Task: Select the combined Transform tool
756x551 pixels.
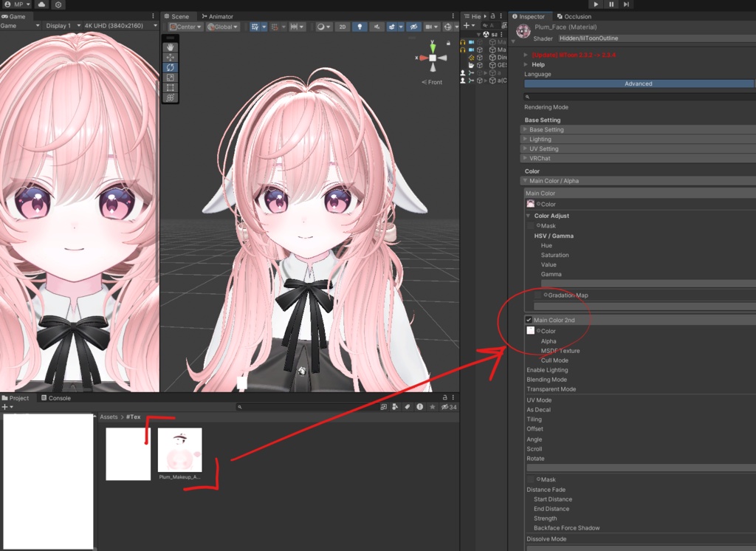Action: pos(171,98)
